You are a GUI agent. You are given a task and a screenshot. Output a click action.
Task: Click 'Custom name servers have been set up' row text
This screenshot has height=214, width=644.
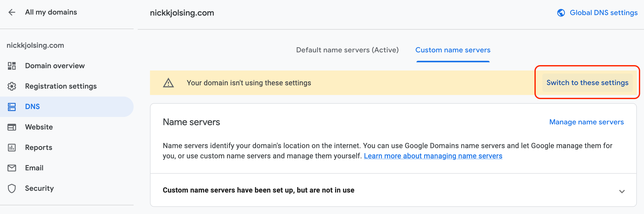(259, 190)
